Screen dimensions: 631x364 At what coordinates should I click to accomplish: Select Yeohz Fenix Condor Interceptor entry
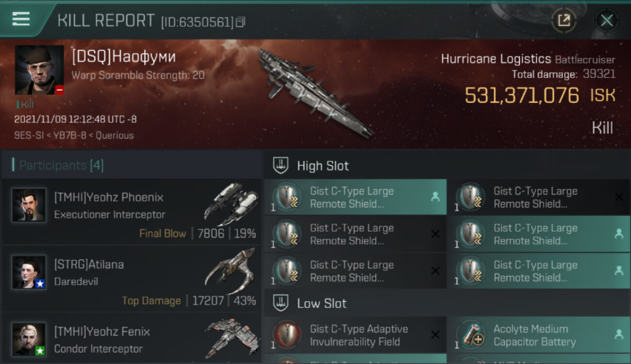132,339
